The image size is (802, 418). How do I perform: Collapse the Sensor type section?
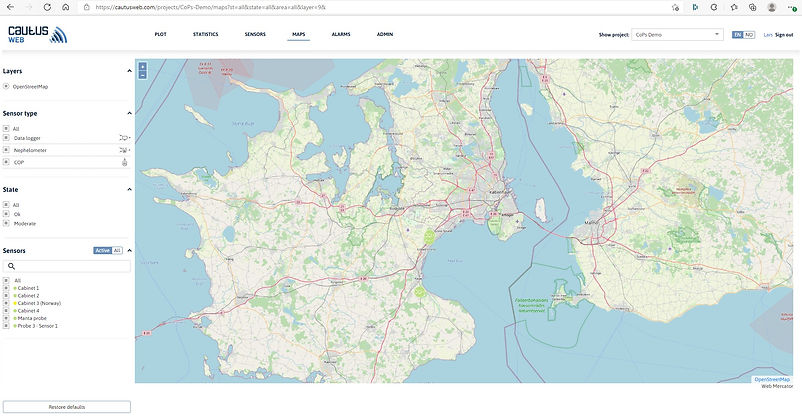[129, 113]
